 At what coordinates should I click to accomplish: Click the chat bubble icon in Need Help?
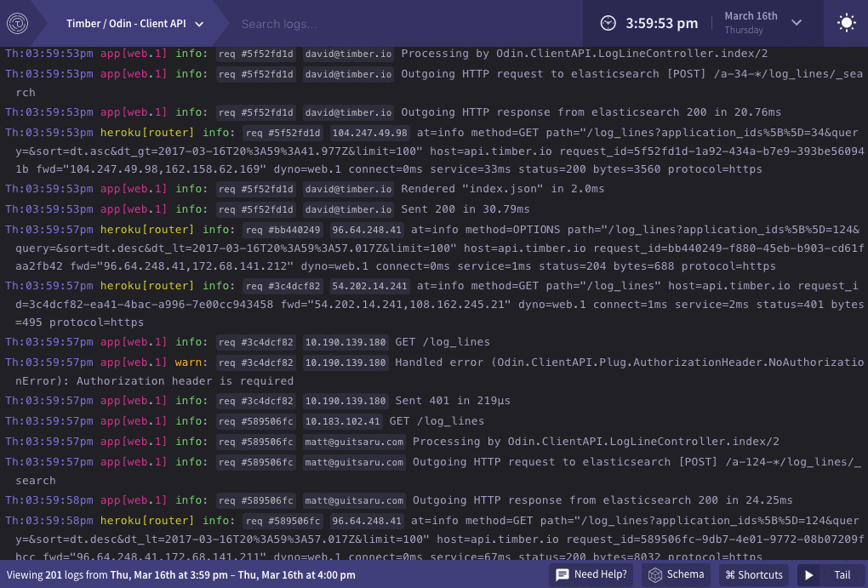(x=562, y=574)
